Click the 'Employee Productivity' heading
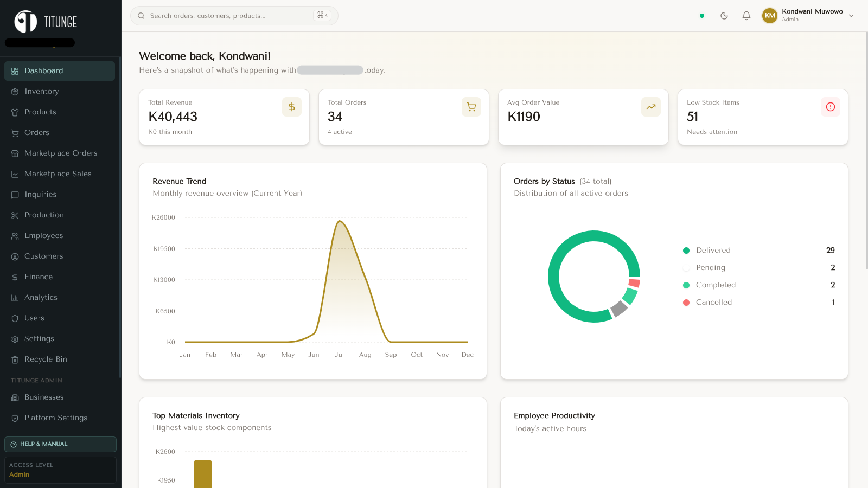 point(554,415)
